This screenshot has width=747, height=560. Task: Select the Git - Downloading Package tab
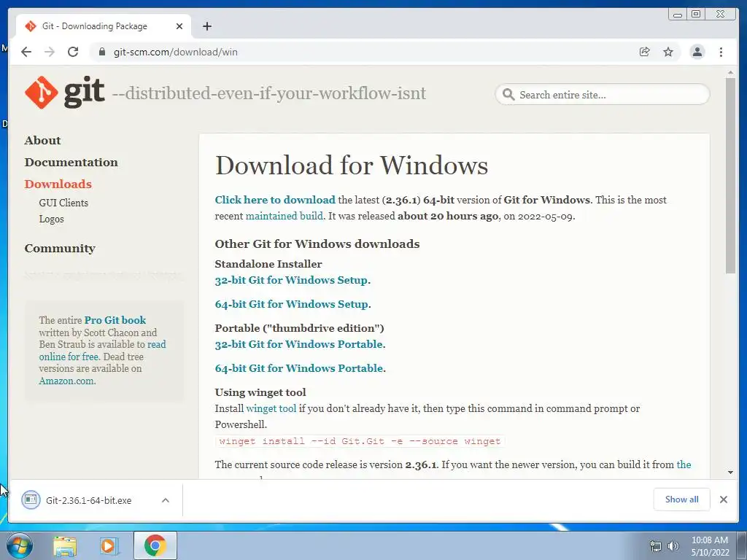click(x=94, y=26)
